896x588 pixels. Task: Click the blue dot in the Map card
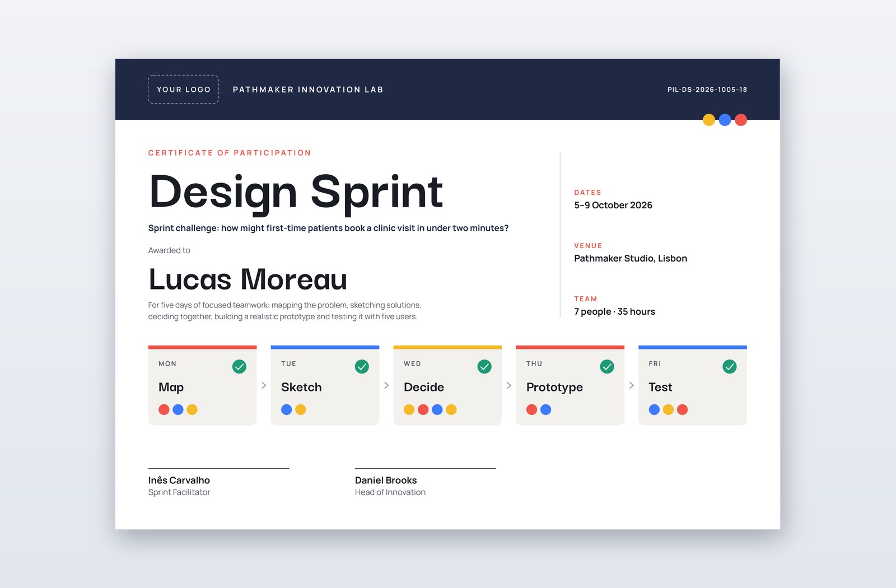pyautogui.click(x=178, y=410)
